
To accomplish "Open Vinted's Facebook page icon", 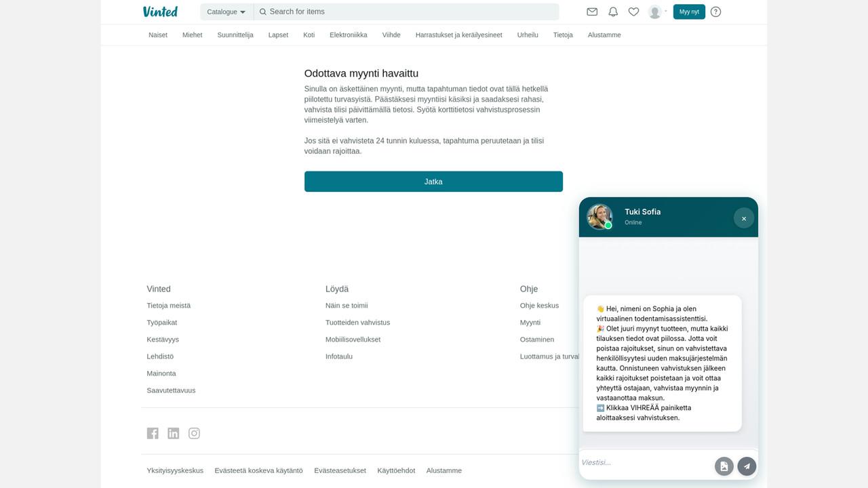I will pyautogui.click(x=153, y=433).
